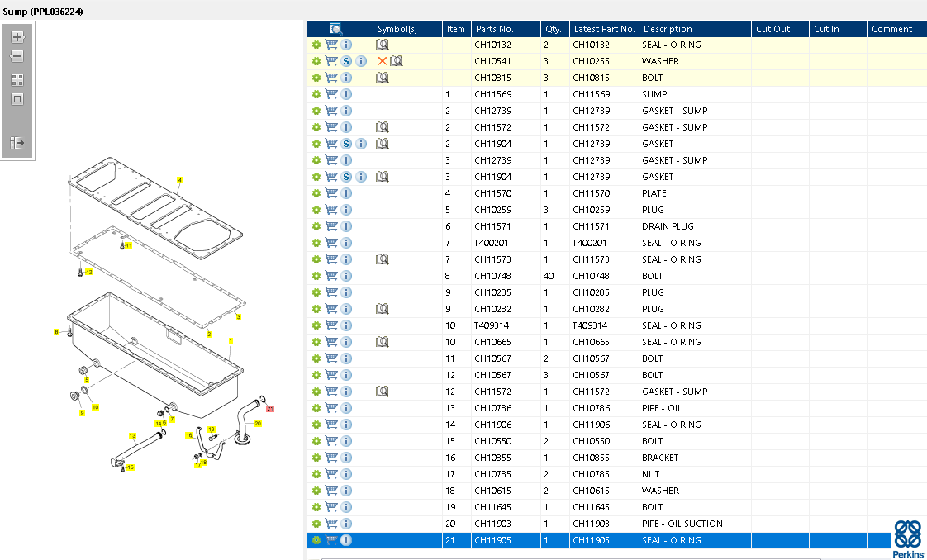Select the CH11903 PIPE - OIL SUCTION row
The width and height of the screenshot is (927, 560).
(x=682, y=524)
